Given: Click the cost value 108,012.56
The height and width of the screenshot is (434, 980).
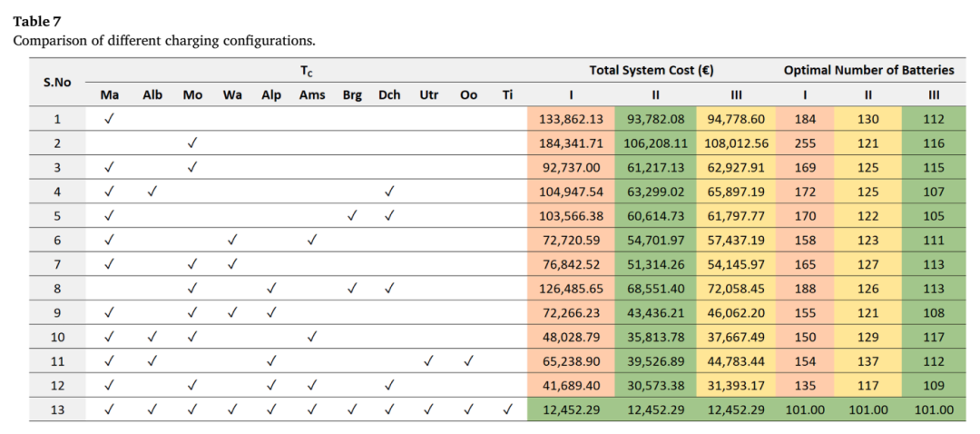Looking at the screenshot, I should pyautogui.click(x=736, y=143).
